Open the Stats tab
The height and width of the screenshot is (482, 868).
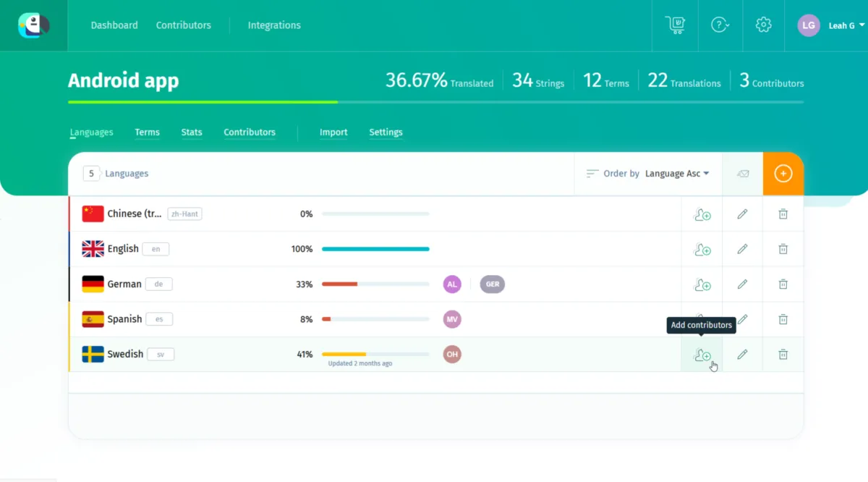point(192,132)
